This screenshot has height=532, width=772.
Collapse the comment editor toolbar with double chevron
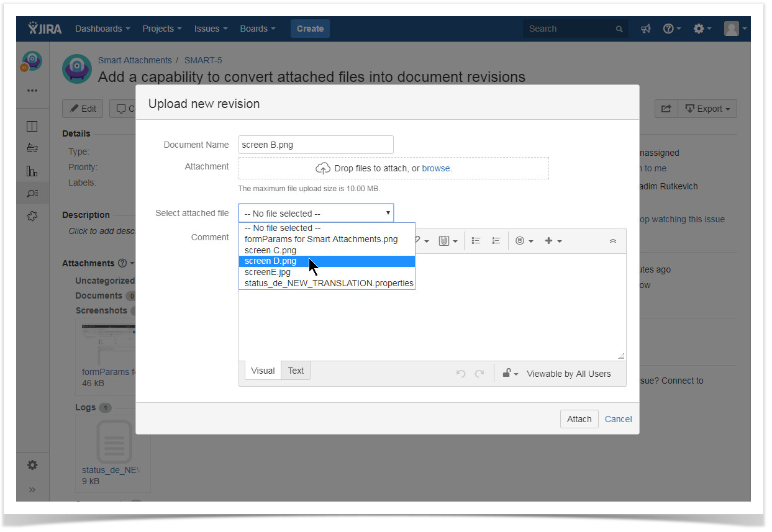coord(613,241)
